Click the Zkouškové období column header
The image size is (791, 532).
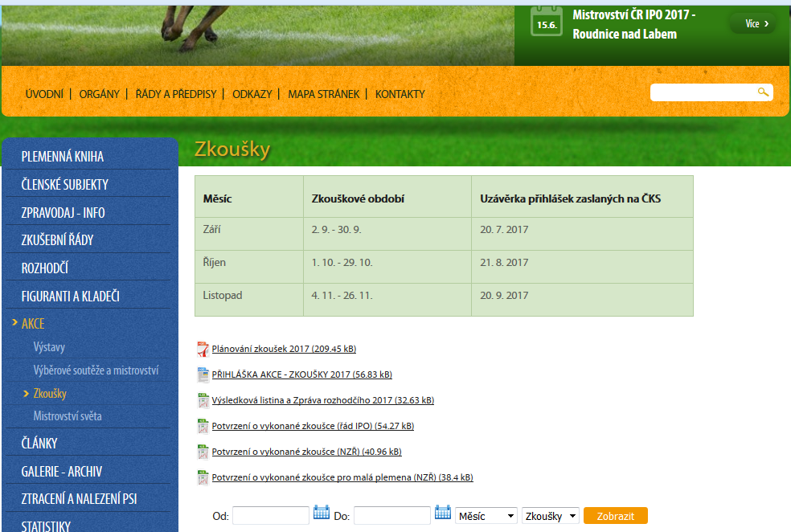click(x=387, y=197)
